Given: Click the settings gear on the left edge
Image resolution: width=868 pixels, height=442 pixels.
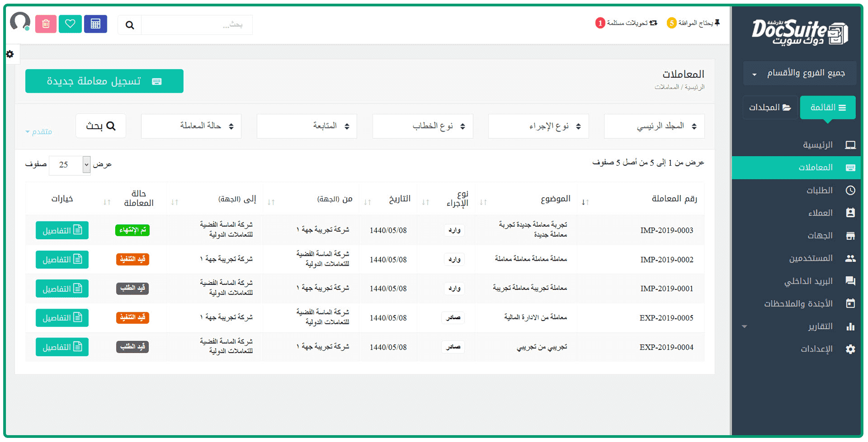Looking at the screenshot, I should (10, 54).
